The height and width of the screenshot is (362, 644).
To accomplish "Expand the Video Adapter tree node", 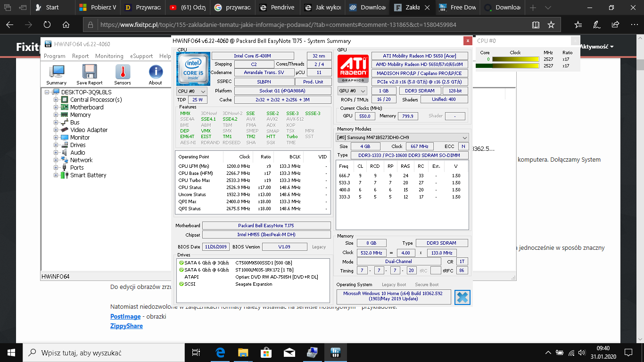I will 56,130.
